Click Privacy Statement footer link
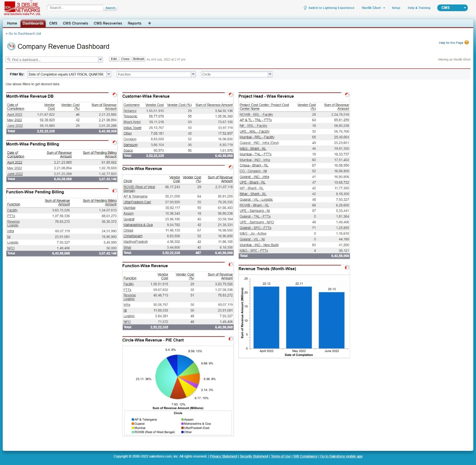 coord(223,456)
